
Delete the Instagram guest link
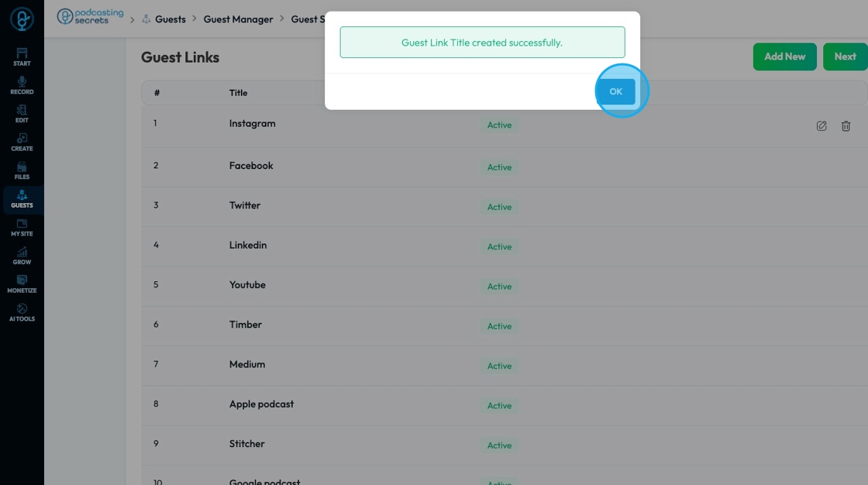click(x=846, y=126)
